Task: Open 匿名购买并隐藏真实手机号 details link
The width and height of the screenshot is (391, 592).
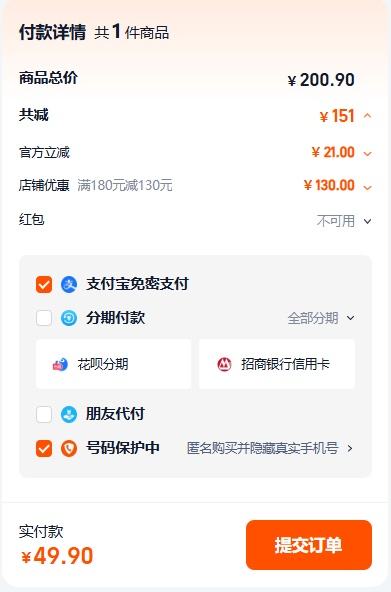Action: pyautogui.click(x=270, y=448)
